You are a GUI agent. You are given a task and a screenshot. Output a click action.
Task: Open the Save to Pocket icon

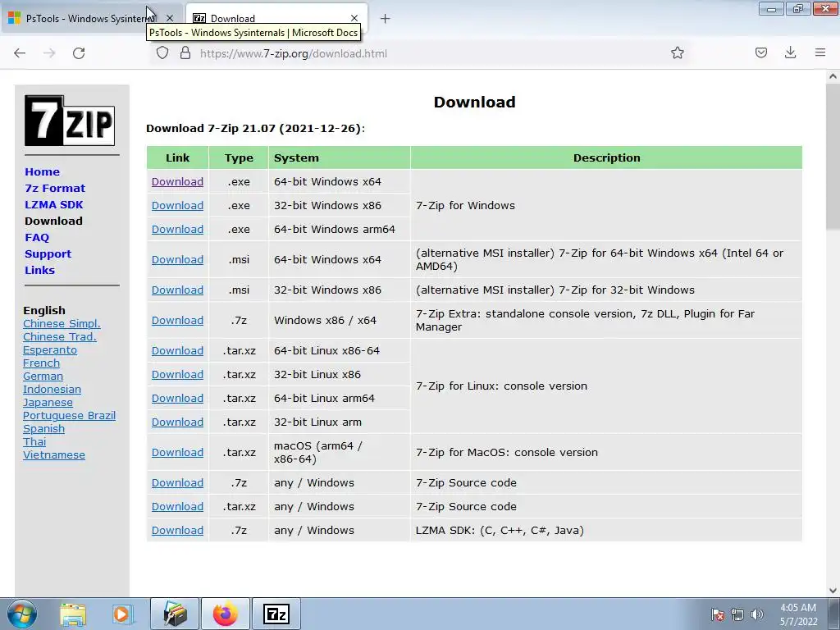pyautogui.click(x=760, y=52)
